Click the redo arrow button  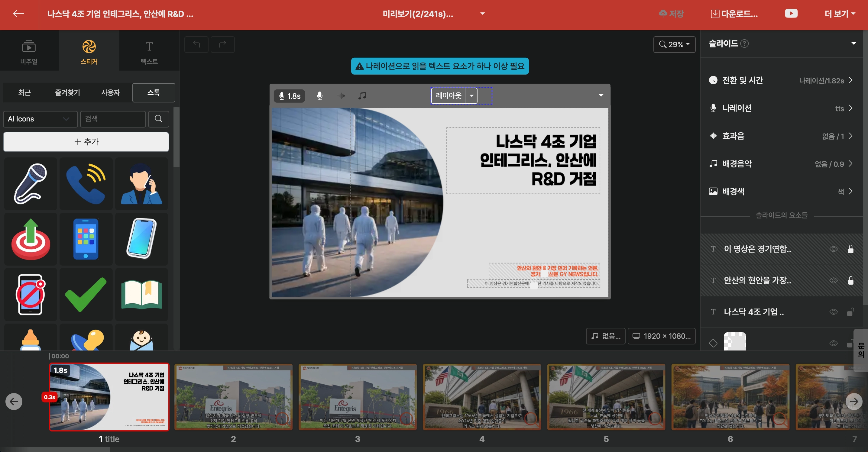222,44
